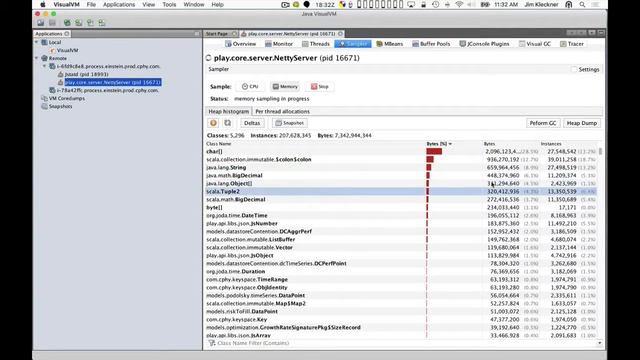Image resolution: width=640 pixels, height=360 pixels.
Task: Open the File menu
Action: (x=91, y=4)
